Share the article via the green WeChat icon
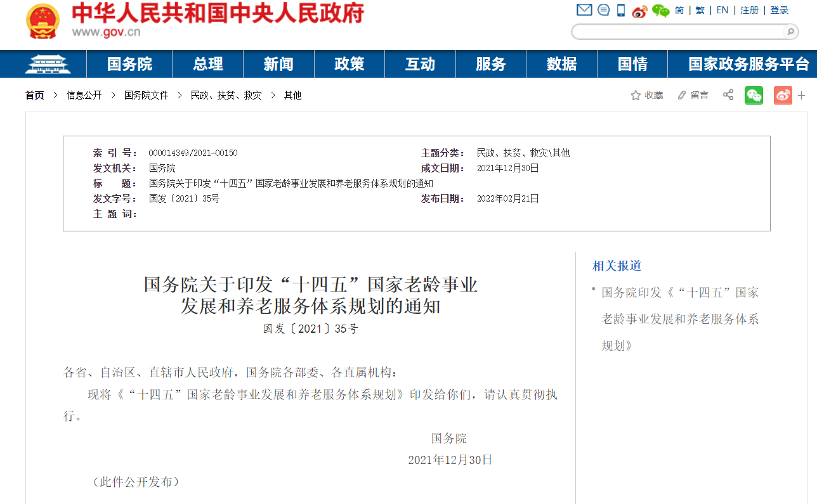This screenshot has width=817, height=504. click(x=754, y=94)
